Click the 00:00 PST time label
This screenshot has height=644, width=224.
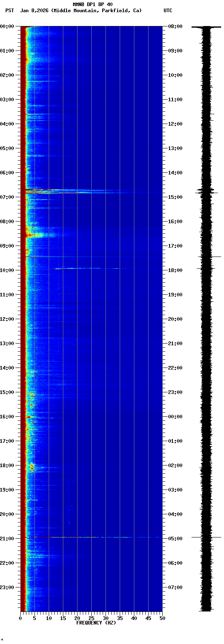pyautogui.click(x=7, y=26)
